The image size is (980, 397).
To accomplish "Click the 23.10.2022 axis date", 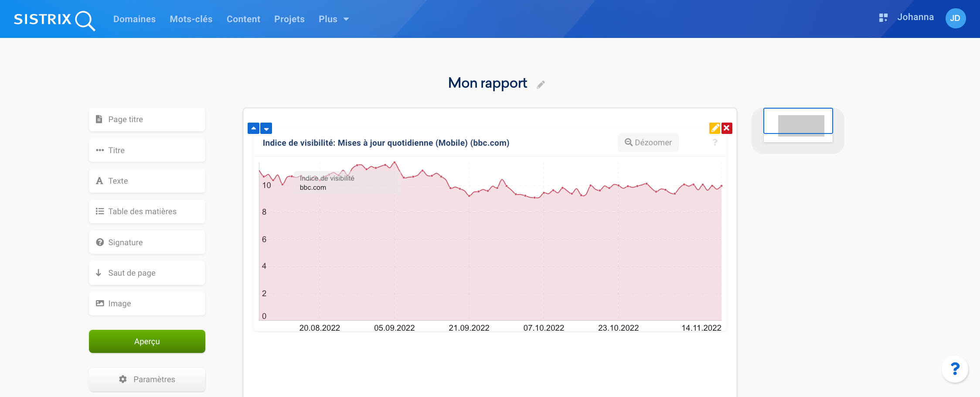I will 619,328.
